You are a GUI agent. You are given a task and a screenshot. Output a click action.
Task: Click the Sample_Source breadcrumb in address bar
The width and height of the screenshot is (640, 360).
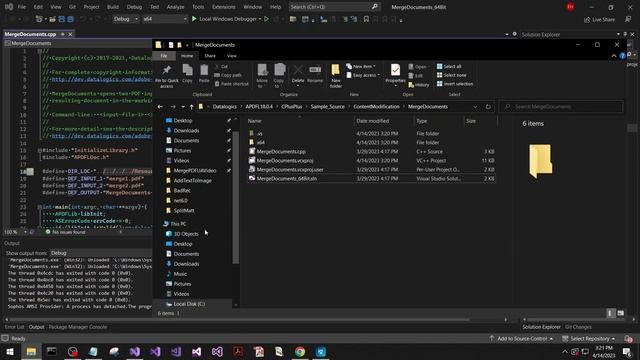coord(327,107)
